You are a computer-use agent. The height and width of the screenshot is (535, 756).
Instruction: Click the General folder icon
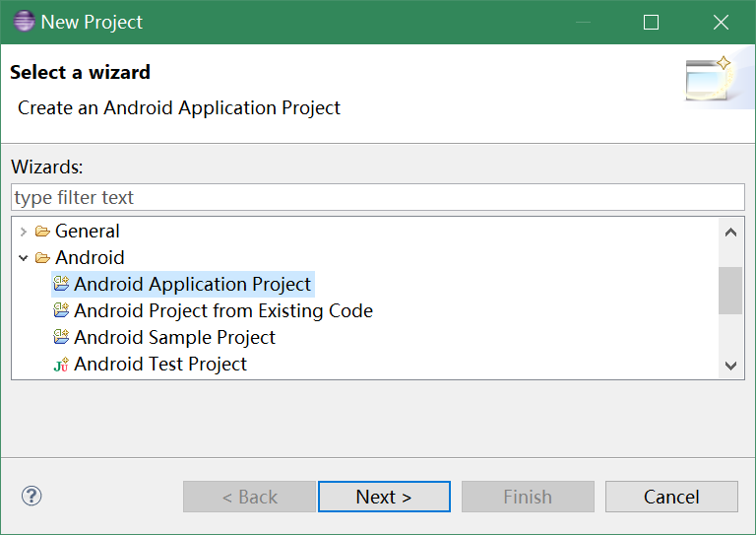pyautogui.click(x=42, y=232)
